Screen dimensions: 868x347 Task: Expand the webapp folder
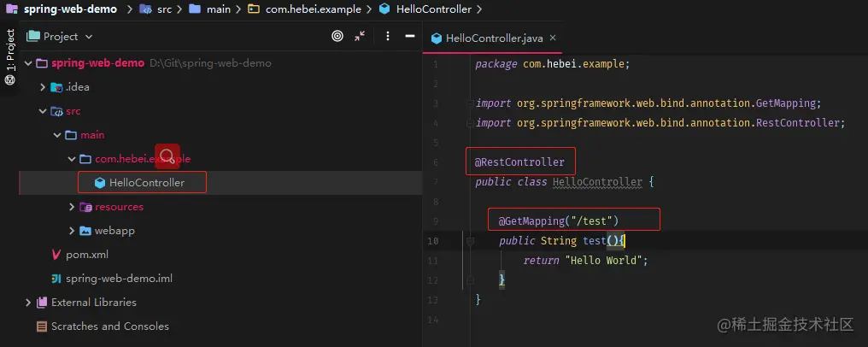(x=72, y=231)
